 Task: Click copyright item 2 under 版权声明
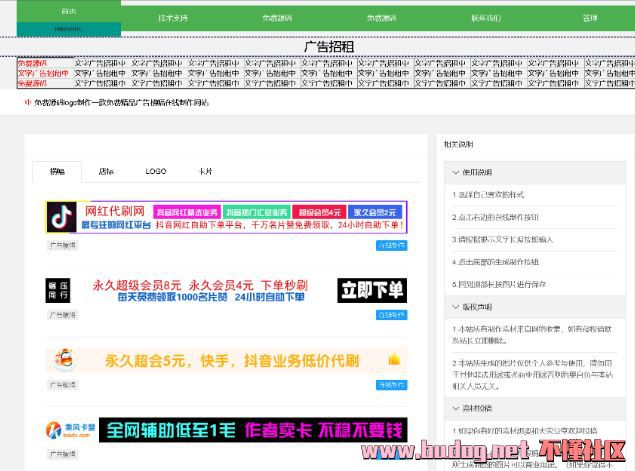click(x=533, y=375)
